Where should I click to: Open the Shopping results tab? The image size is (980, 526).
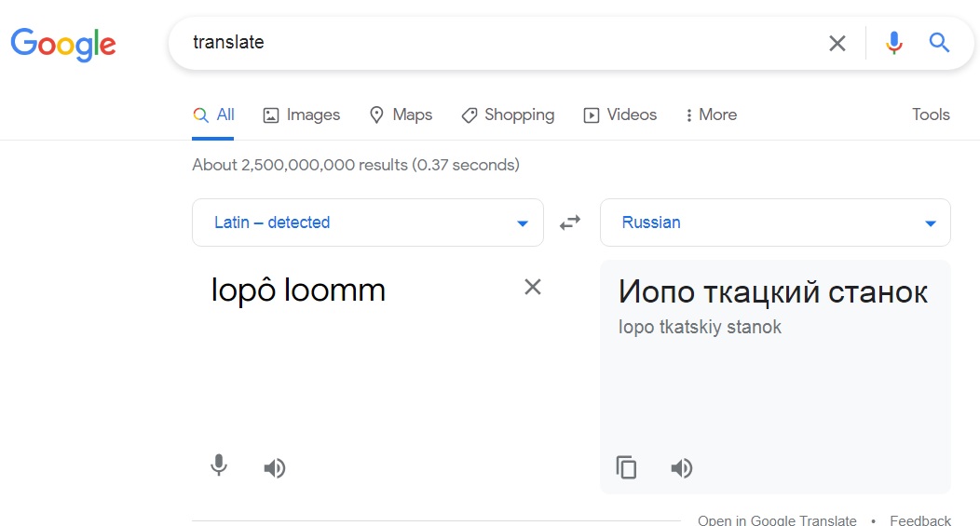coord(508,115)
